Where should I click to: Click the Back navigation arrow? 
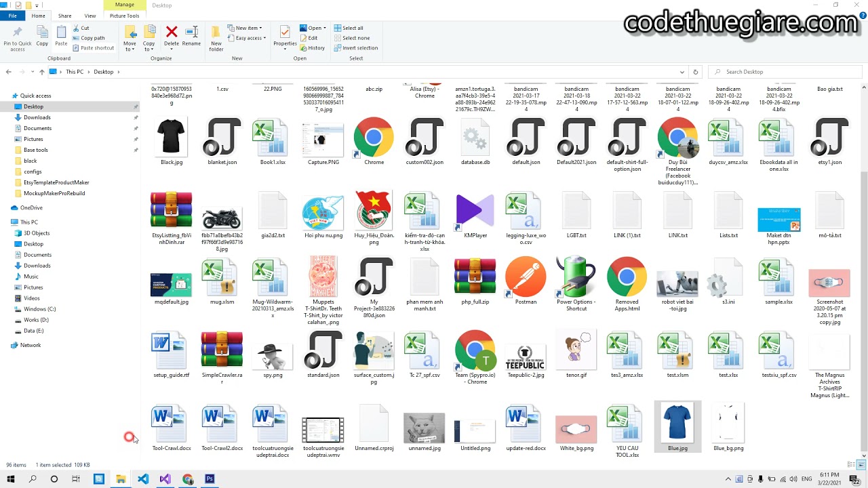pyautogui.click(x=8, y=72)
